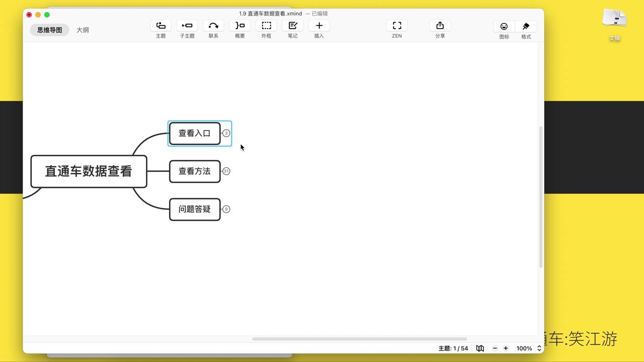644x362 pixels.
Task: Open the 格式 (Format) panel
Action: click(526, 26)
